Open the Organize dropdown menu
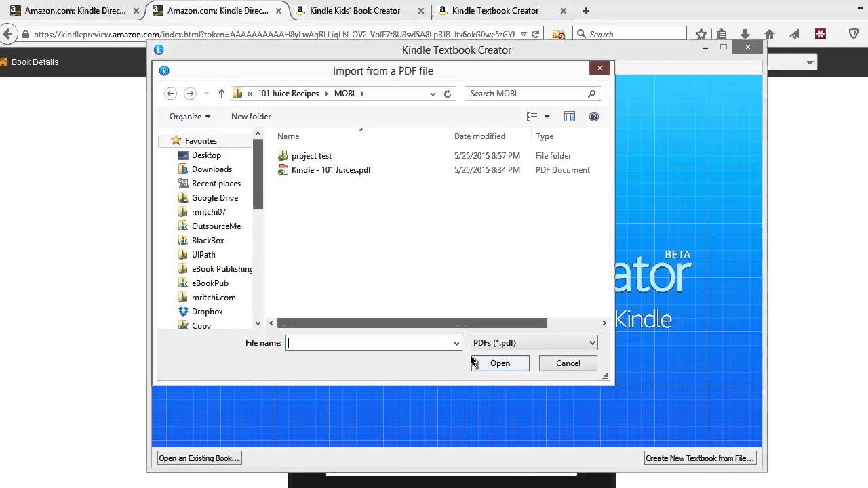This screenshot has width=868, height=488. (x=190, y=117)
